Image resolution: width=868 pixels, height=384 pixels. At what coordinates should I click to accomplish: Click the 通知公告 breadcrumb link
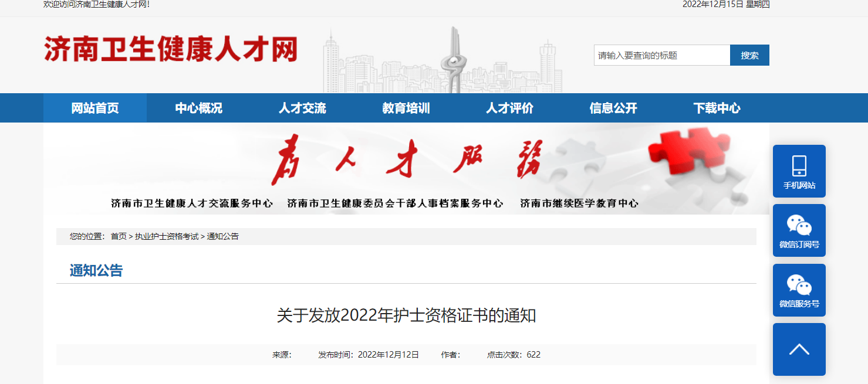coord(223,236)
